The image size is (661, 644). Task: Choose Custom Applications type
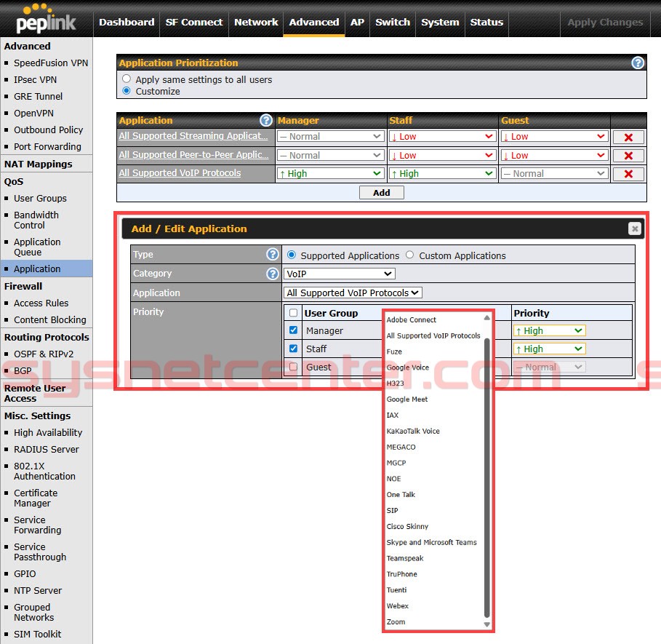409,255
